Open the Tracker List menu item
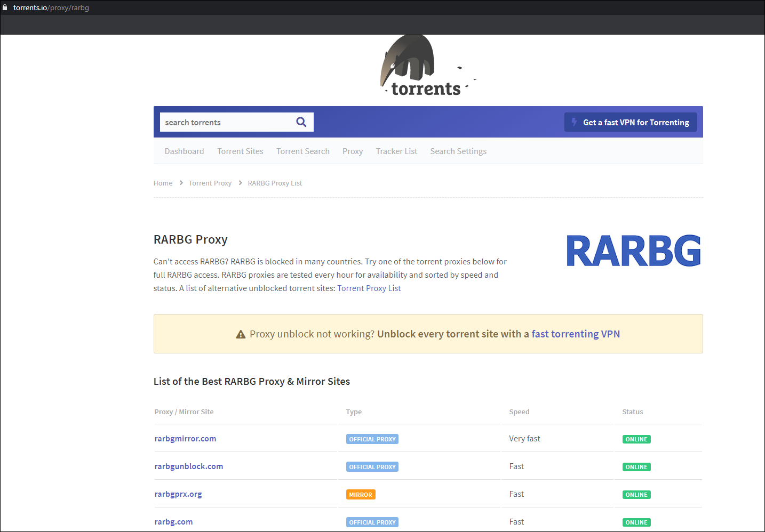Screen dimensions: 765x532 [397, 151]
